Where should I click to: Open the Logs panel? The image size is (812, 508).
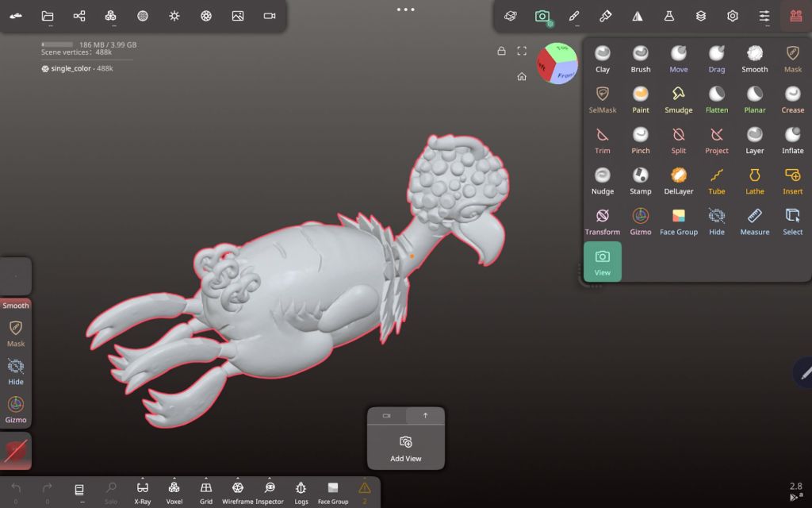tap(301, 491)
